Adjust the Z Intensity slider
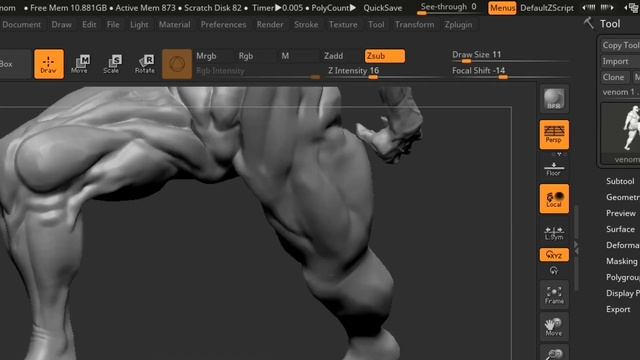 [384, 72]
